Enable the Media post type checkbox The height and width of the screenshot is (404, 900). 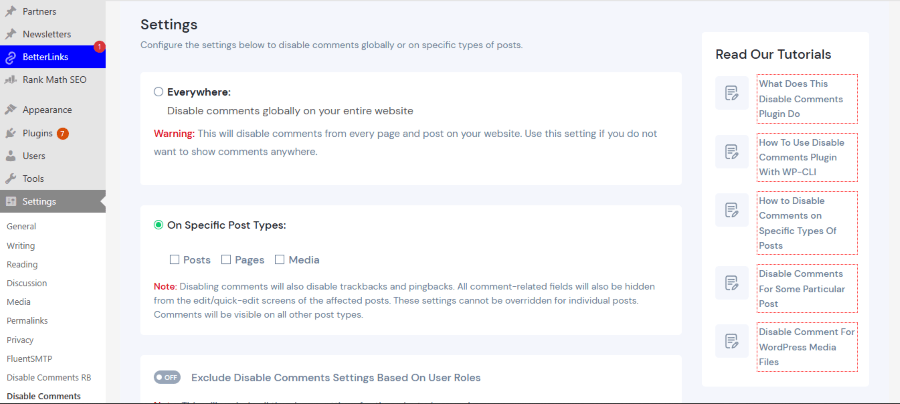(x=280, y=260)
